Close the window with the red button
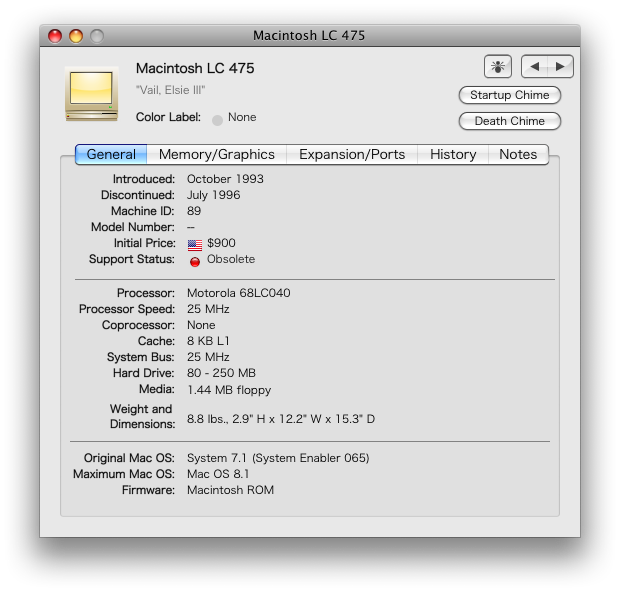This screenshot has height=592, width=620. click(55, 36)
